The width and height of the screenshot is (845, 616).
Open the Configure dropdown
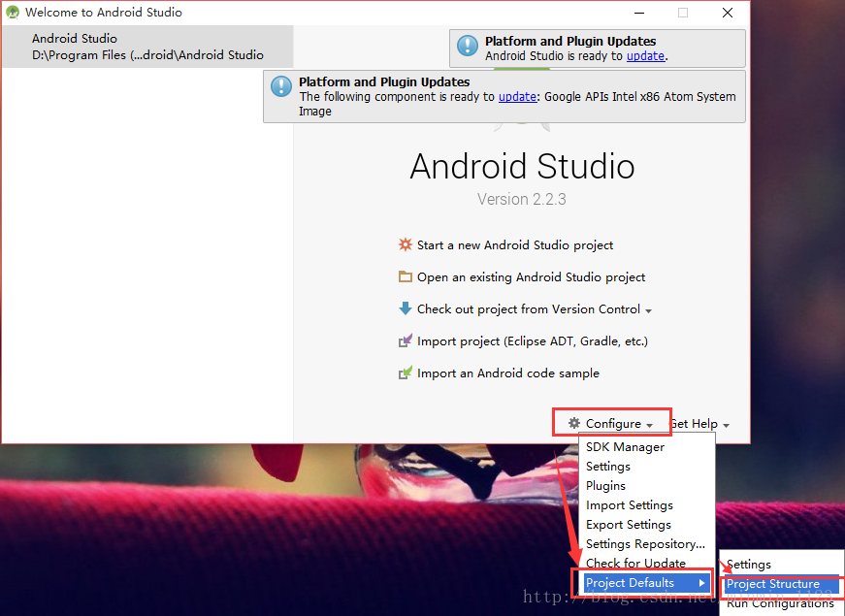pos(611,424)
